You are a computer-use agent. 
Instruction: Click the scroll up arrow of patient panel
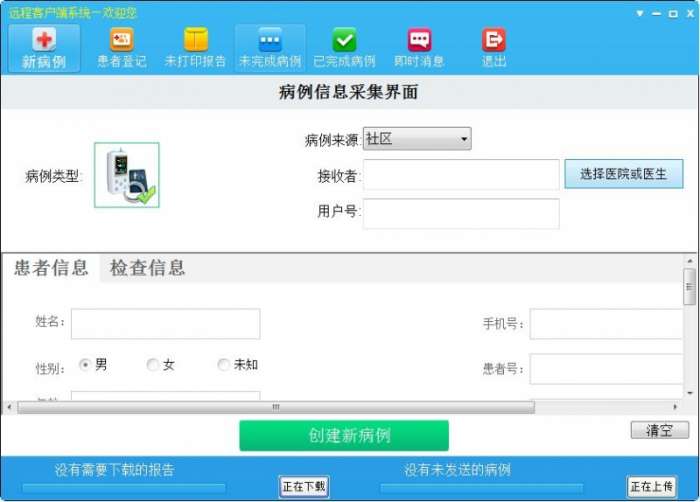[690, 261]
